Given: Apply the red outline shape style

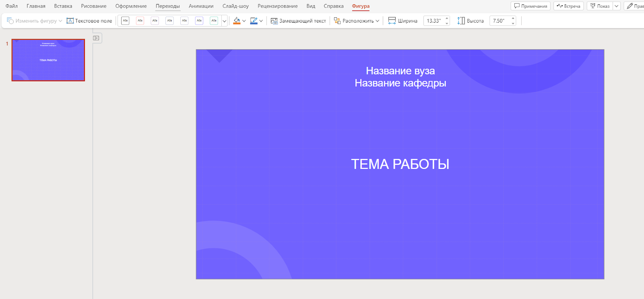Looking at the screenshot, I should pyautogui.click(x=140, y=21).
